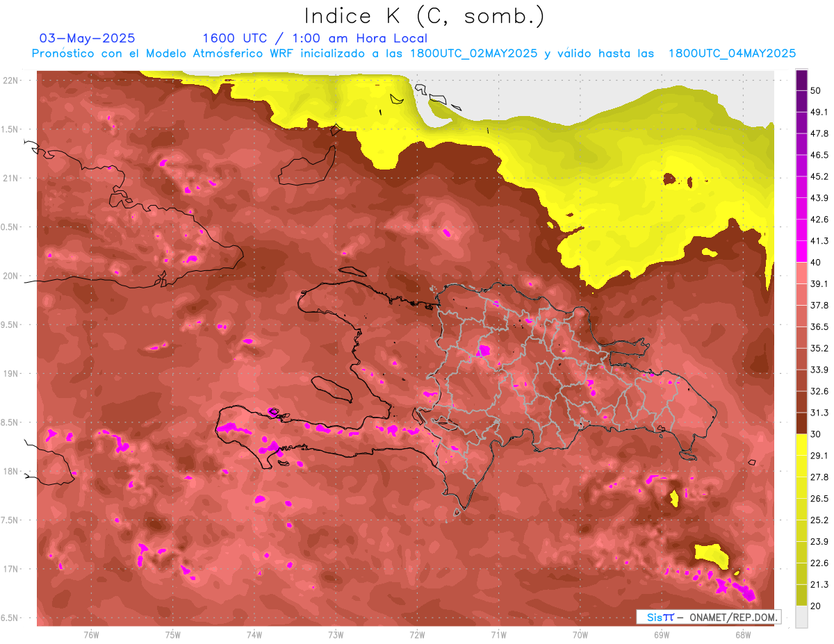Screen dimensions: 834x644
Task: Click the "21N" latitude label
Action: click(x=11, y=178)
